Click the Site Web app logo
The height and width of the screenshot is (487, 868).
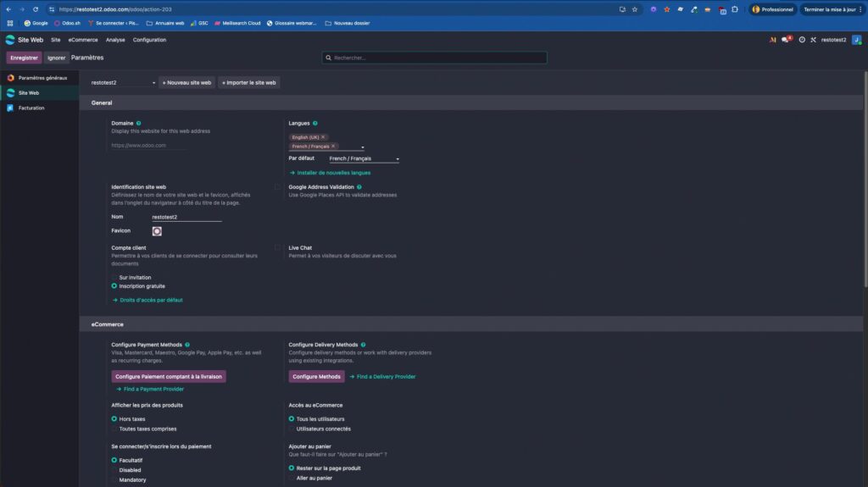tap(10, 40)
